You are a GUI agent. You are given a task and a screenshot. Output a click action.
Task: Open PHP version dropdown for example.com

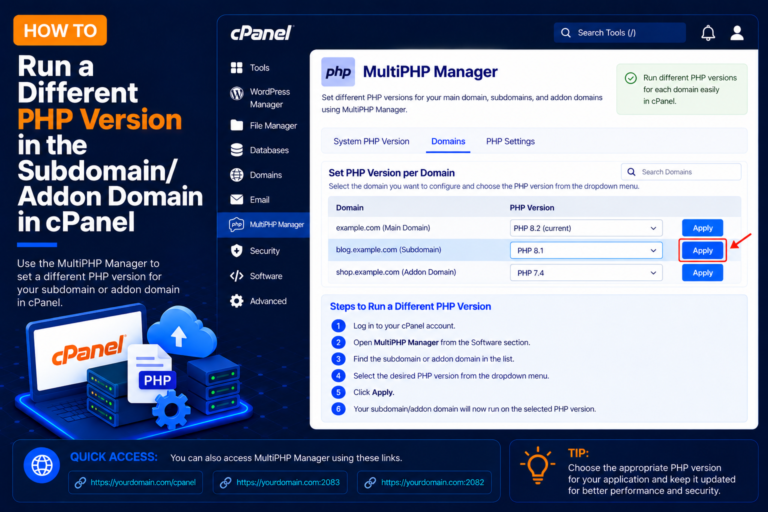[x=586, y=228]
